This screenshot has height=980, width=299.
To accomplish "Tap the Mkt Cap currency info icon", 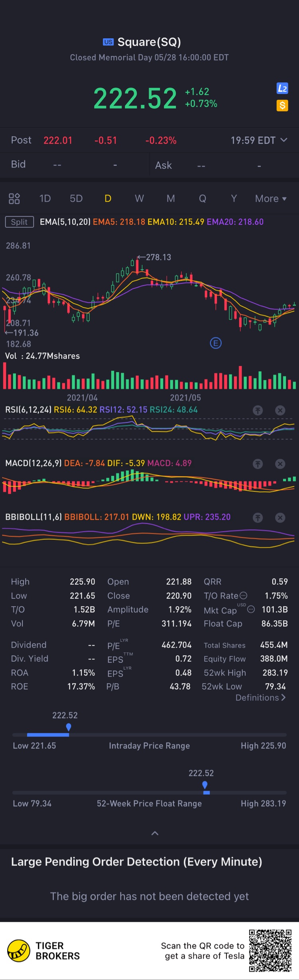I will 251,609.
